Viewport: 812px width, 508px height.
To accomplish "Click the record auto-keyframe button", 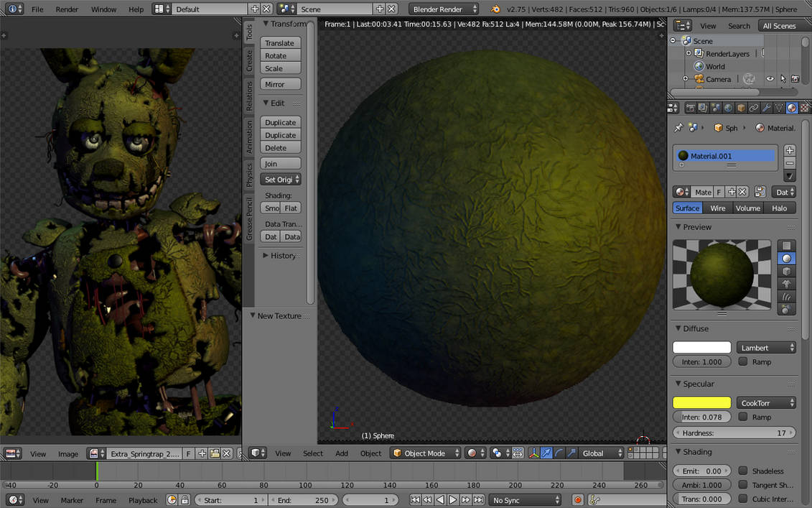I will click(x=577, y=499).
